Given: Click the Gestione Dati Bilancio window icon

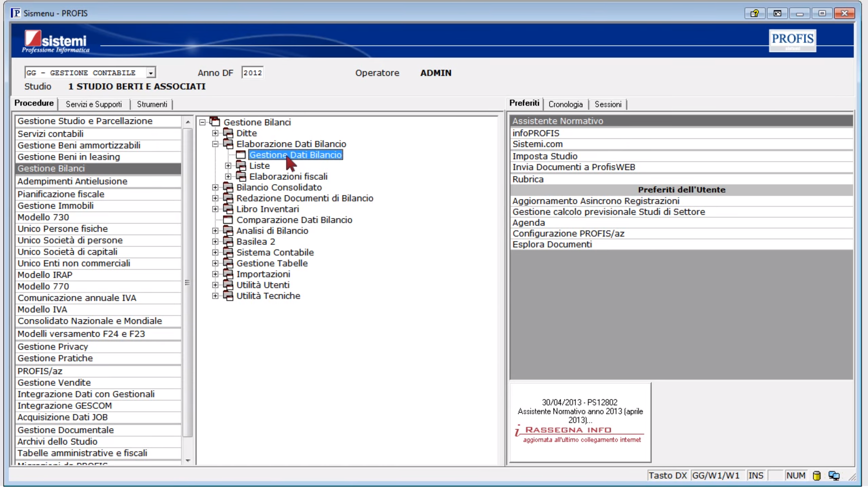Looking at the screenshot, I should pos(241,155).
